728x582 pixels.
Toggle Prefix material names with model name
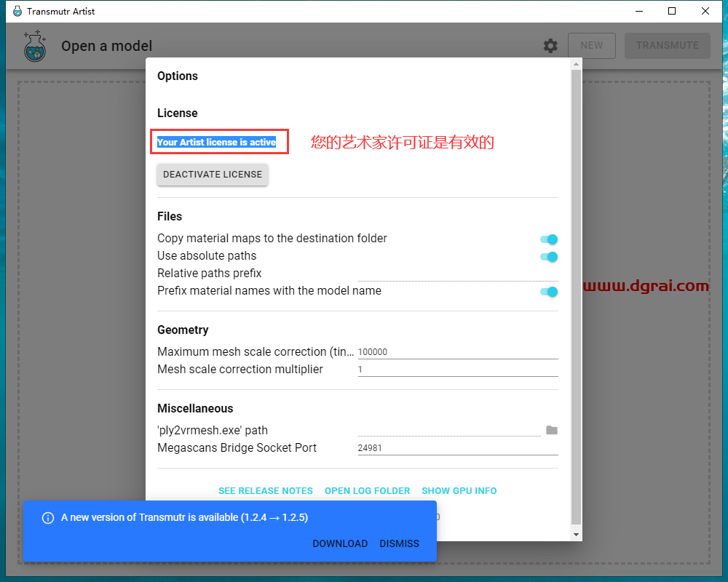[549, 292]
